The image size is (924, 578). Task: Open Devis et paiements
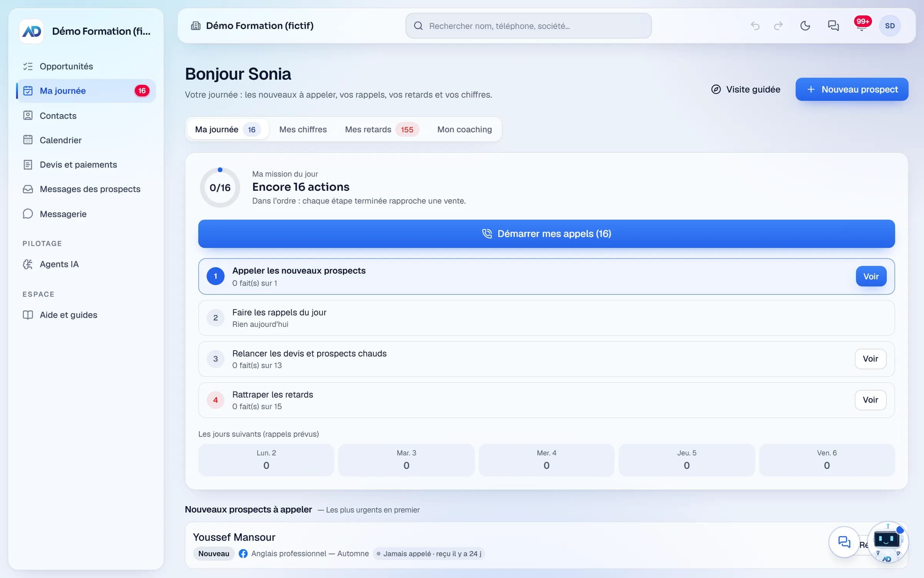tap(86, 165)
